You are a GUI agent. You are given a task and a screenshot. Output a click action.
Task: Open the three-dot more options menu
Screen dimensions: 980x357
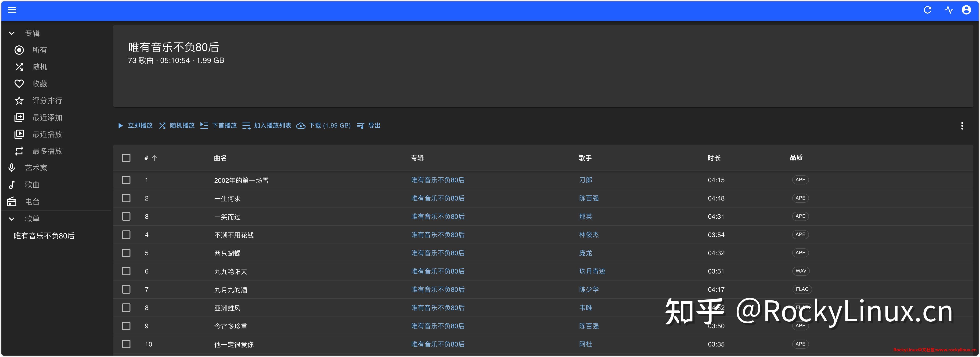[962, 126]
